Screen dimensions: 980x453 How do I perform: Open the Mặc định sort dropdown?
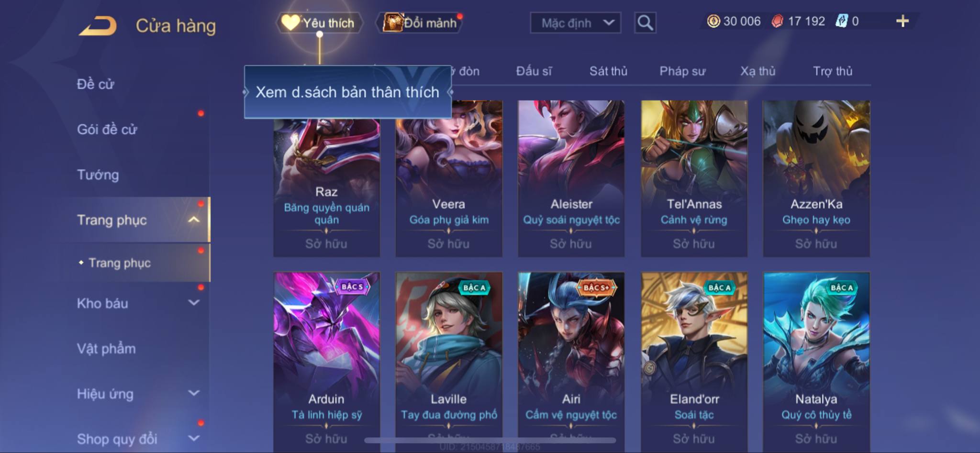point(576,23)
